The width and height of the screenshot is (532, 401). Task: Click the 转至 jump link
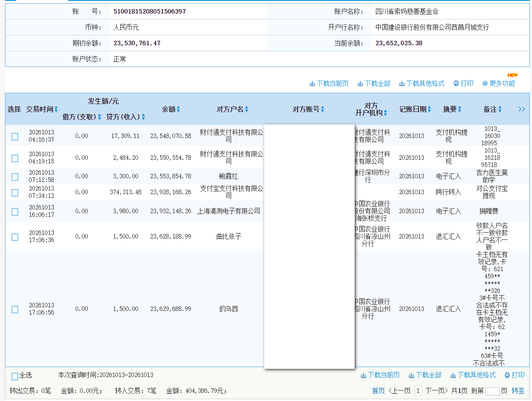518,391
